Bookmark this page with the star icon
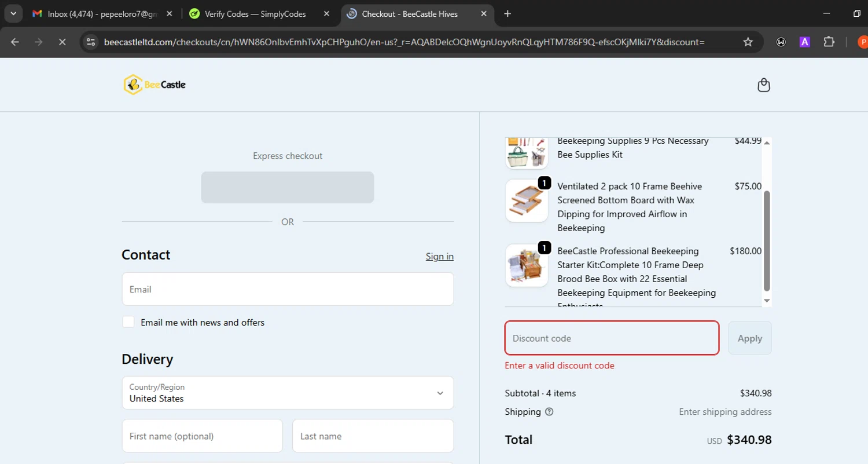Viewport: 868px width, 464px height. tap(748, 42)
